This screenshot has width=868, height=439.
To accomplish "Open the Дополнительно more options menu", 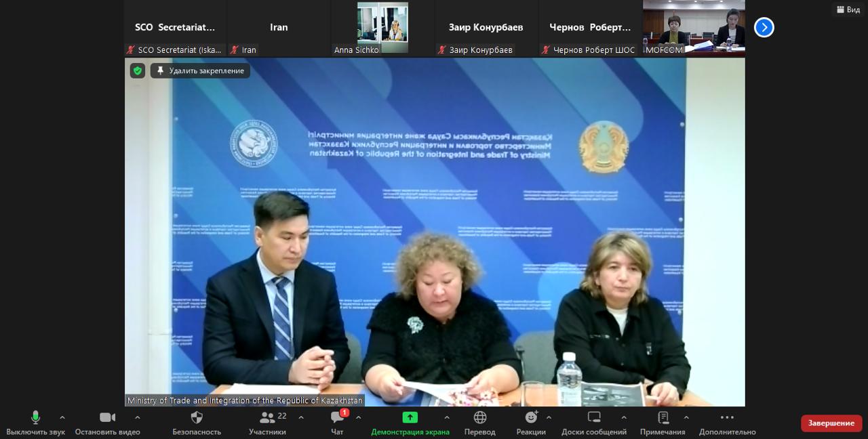I will tap(728, 423).
